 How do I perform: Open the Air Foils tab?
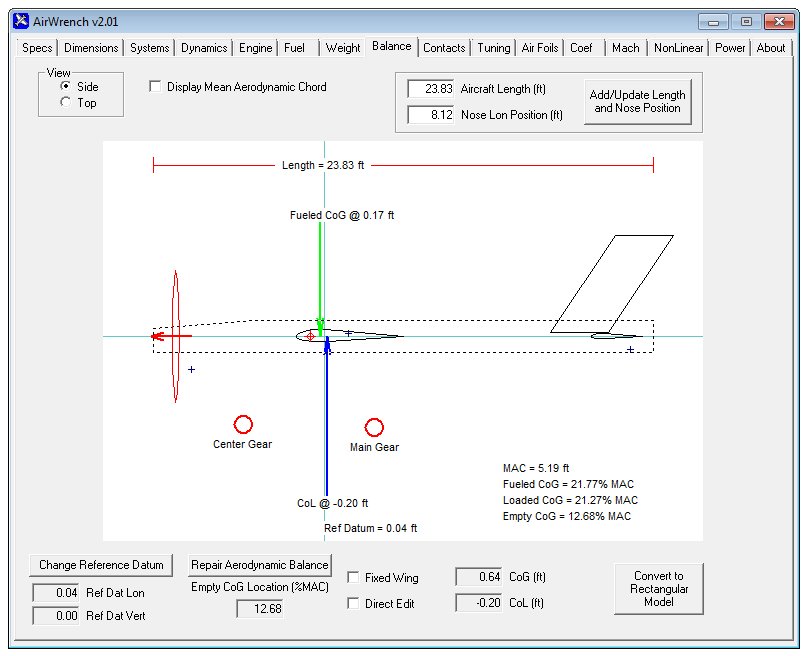coord(539,47)
